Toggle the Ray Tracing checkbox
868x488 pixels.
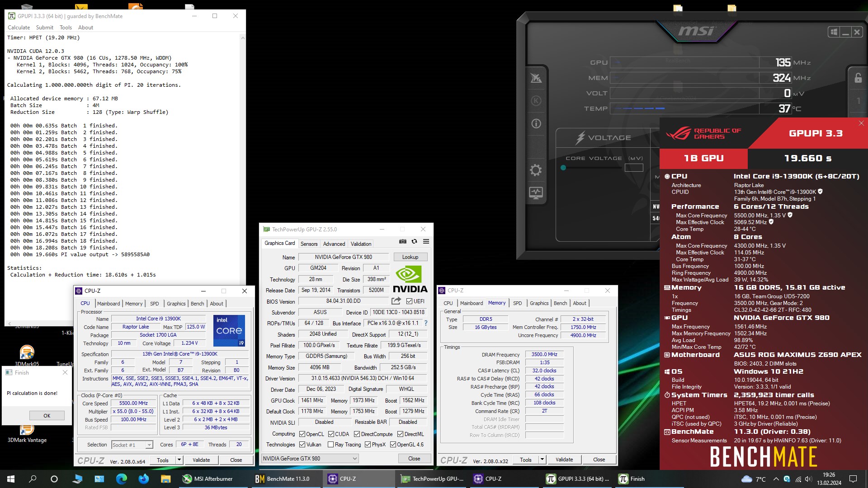(x=330, y=445)
